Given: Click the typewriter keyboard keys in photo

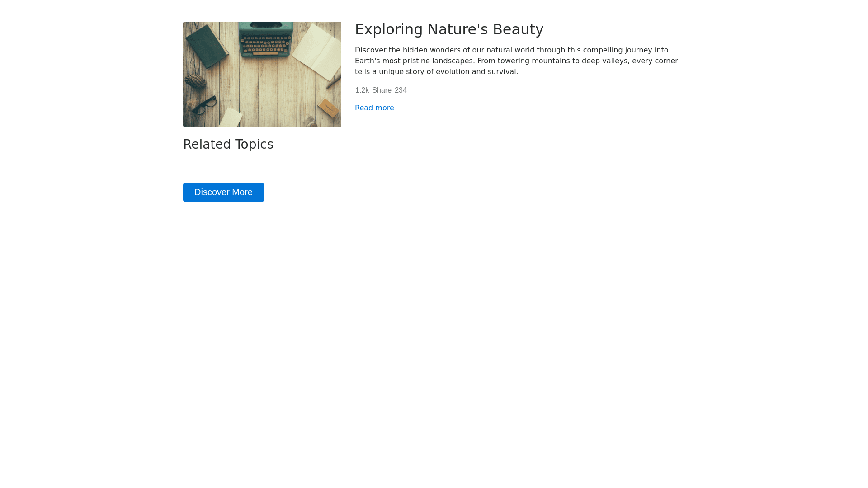Looking at the screenshot, I should (265, 44).
